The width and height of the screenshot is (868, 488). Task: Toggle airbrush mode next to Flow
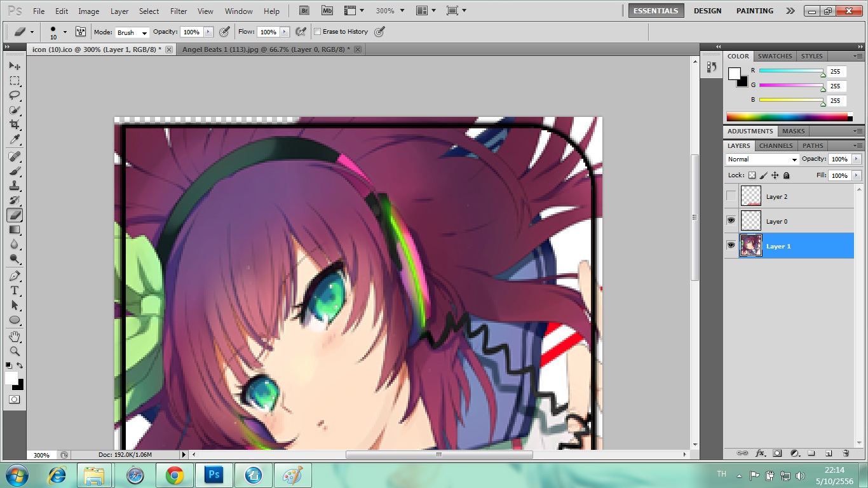[x=301, y=32]
